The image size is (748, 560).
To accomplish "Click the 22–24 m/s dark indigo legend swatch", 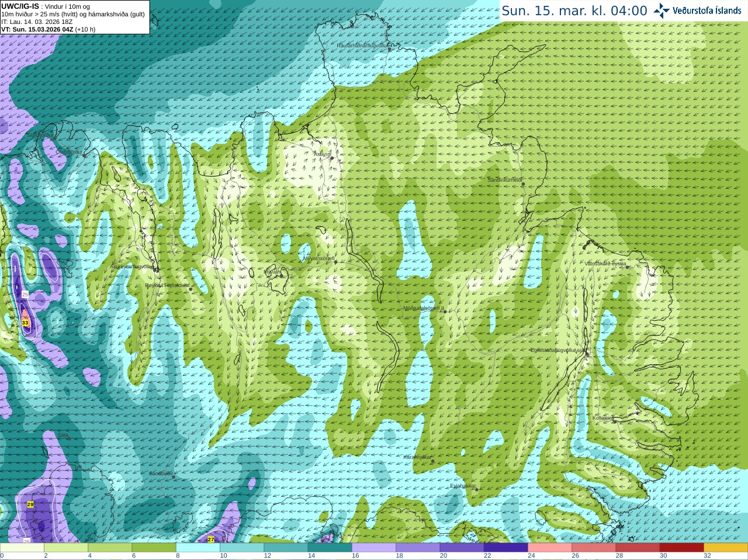I will coord(505,548).
